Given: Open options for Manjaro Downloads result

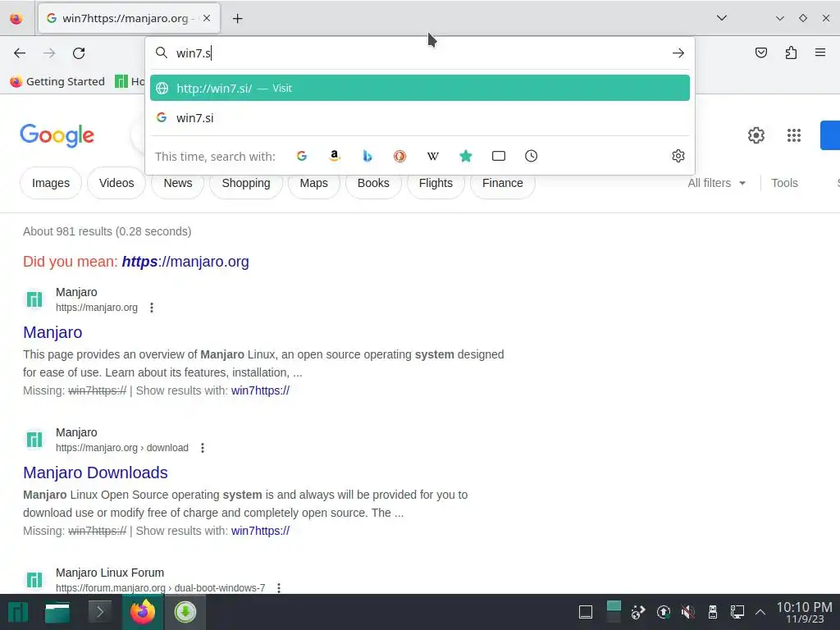Looking at the screenshot, I should click(x=203, y=448).
